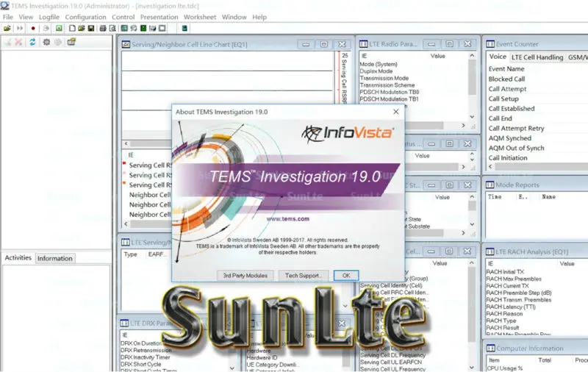Click the down scroll arrow in LTE Radio Parameters
This screenshot has height=372, width=588.
[472, 117]
